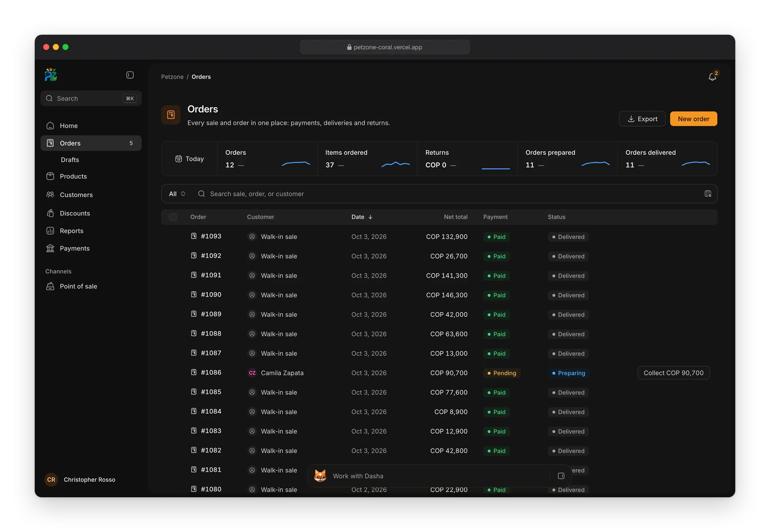Open Orders in the sidebar

(x=91, y=143)
